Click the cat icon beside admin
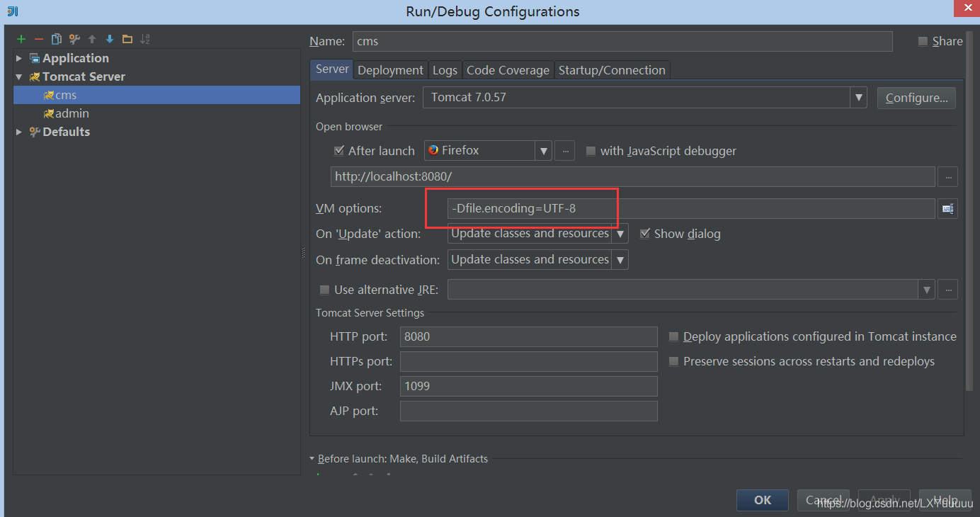 point(49,113)
